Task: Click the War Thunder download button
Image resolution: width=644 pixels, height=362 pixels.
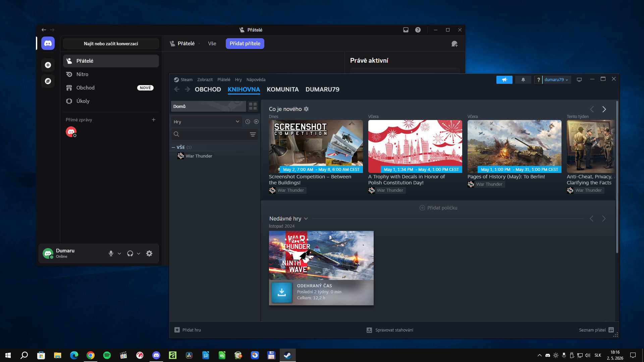Action: coord(282,293)
